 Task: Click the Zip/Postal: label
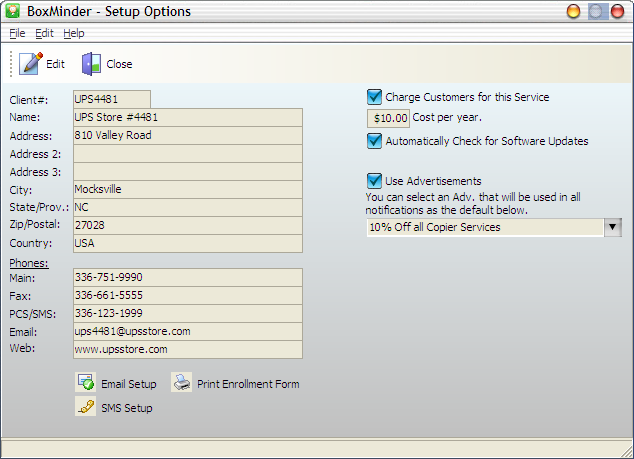(x=35, y=224)
